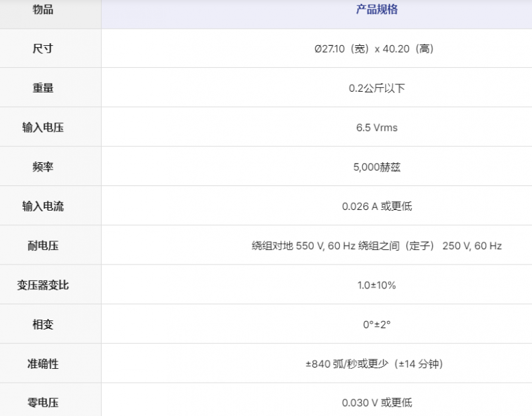The image size is (532, 416).
Task: Click the 0.2公斤以下 weight value
Action: [376, 88]
